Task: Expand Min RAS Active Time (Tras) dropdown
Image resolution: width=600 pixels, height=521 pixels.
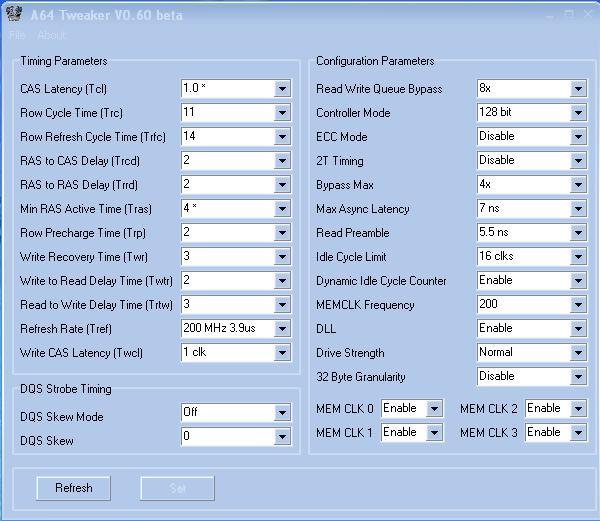Action: coord(282,209)
